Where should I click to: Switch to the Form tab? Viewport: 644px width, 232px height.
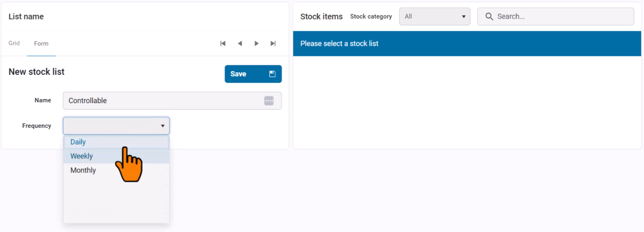(x=41, y=44)
